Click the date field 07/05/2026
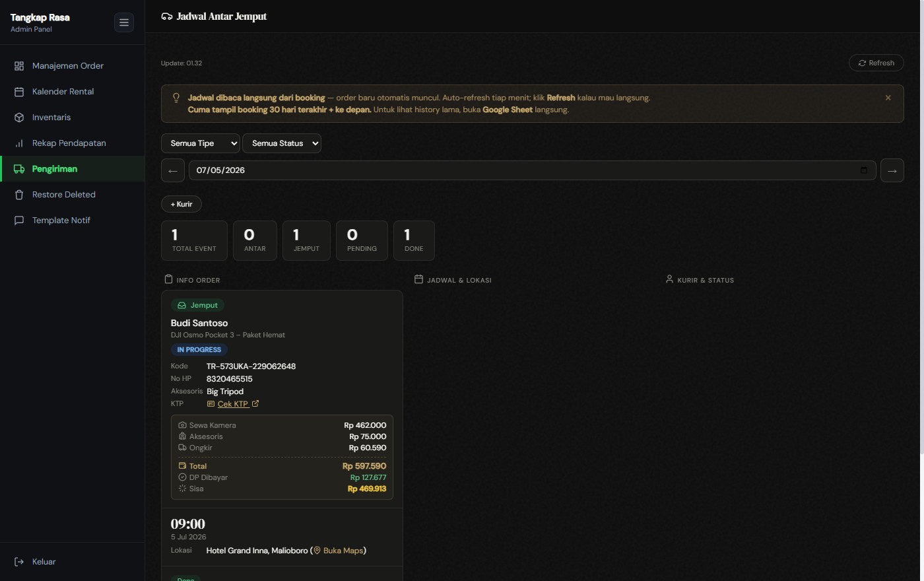924x581 pixels. click(532, 170)
